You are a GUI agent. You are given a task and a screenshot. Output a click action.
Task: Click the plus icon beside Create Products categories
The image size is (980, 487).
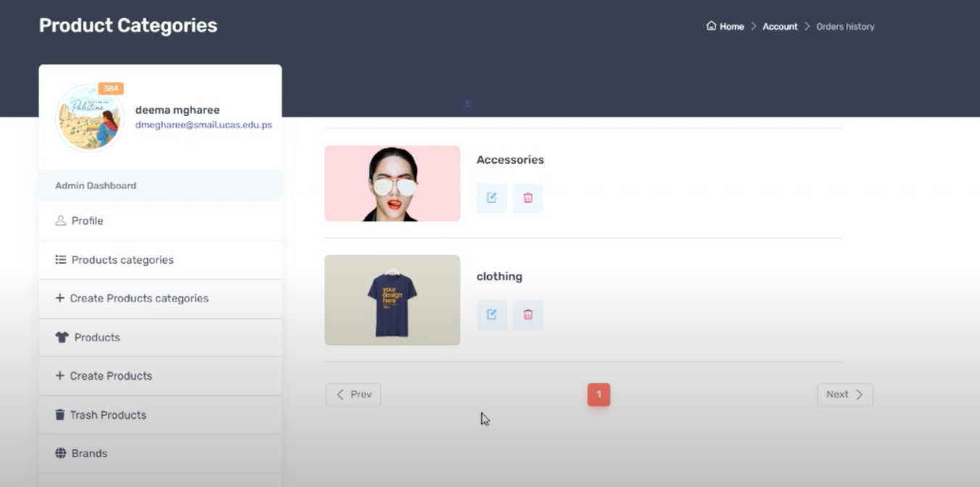(x=59, y=298)
